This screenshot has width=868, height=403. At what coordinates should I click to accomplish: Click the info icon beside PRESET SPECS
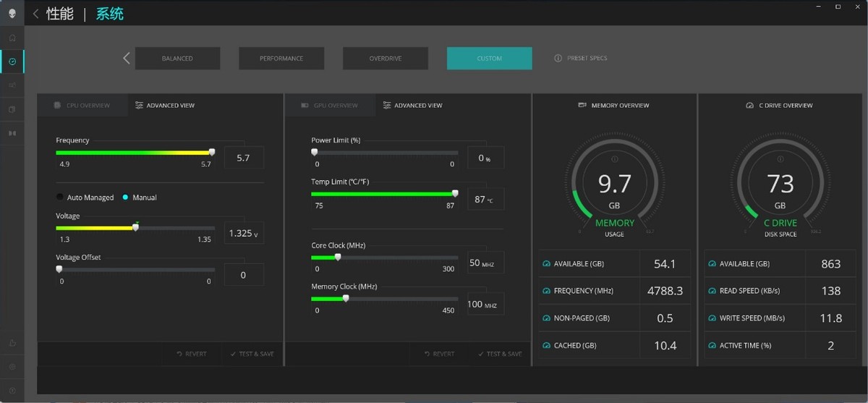pos(558,58)
